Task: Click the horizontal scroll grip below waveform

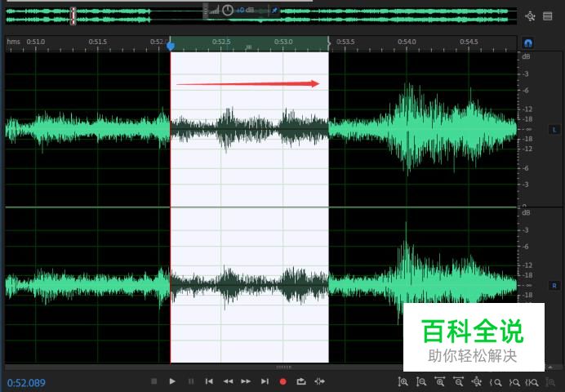Action: point(283,367)
